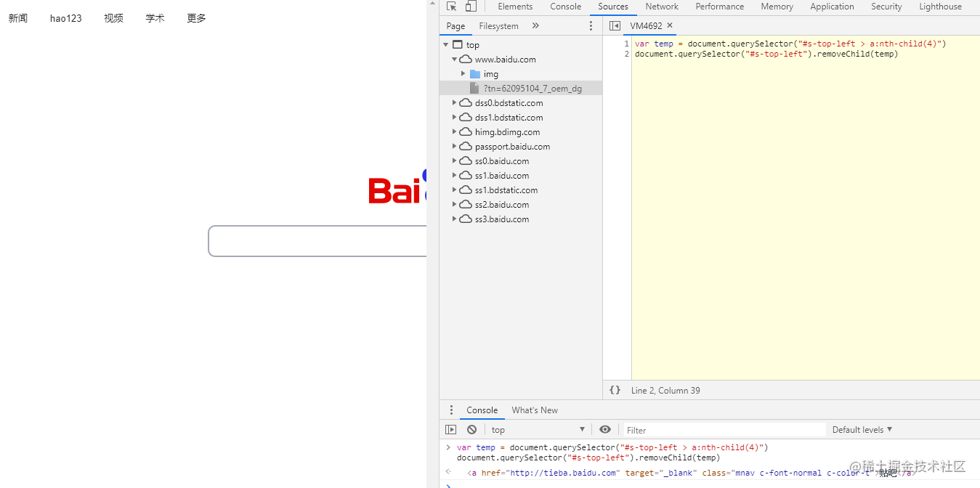Expand the dss0.bdstatic.com node
This screenshot has height=488, width=980.
pos(455,103)
